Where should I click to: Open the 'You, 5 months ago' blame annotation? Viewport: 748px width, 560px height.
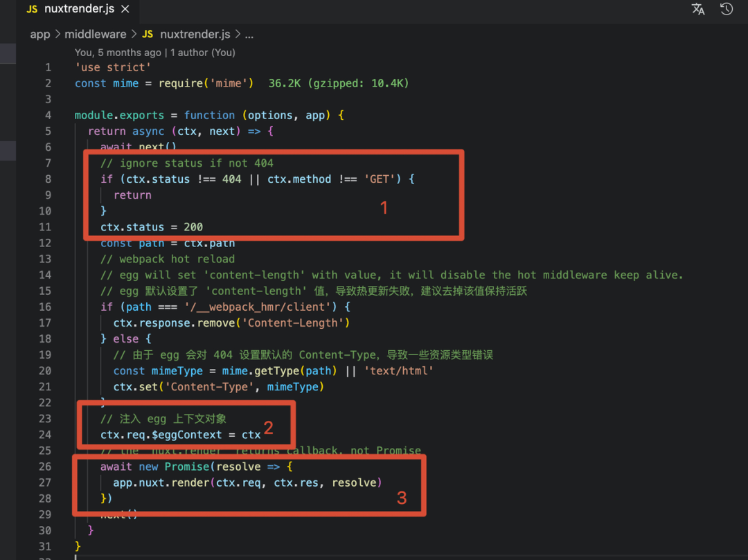(118, 53)
